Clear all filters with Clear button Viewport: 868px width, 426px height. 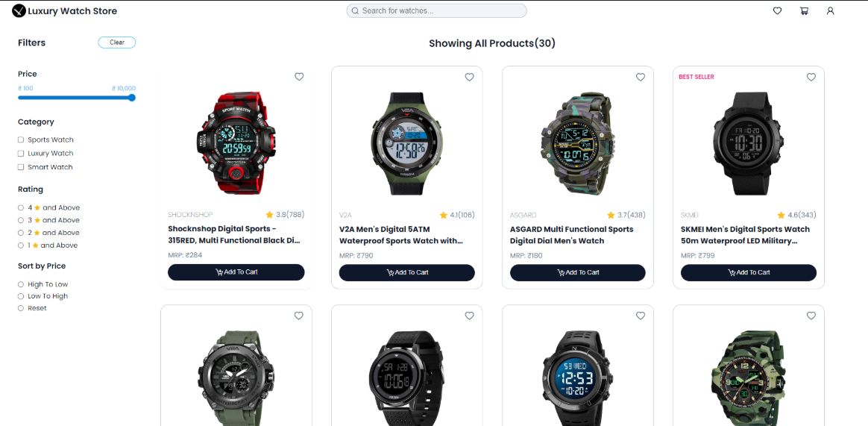tap(117, 42)
